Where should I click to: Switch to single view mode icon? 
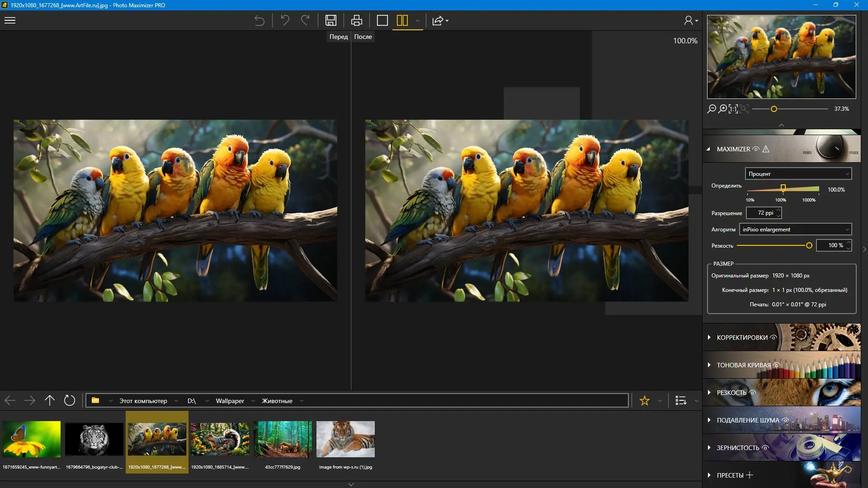coord(382,20)
